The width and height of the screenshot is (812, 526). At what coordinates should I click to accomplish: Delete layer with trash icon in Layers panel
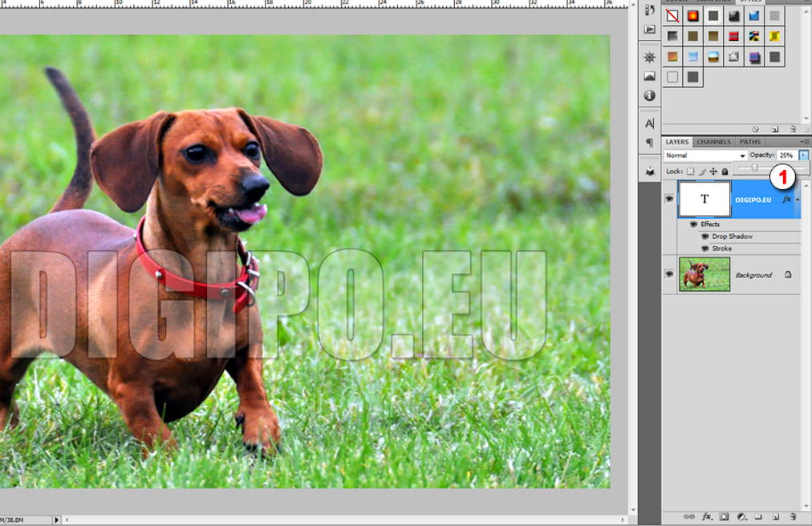(793, 517)
